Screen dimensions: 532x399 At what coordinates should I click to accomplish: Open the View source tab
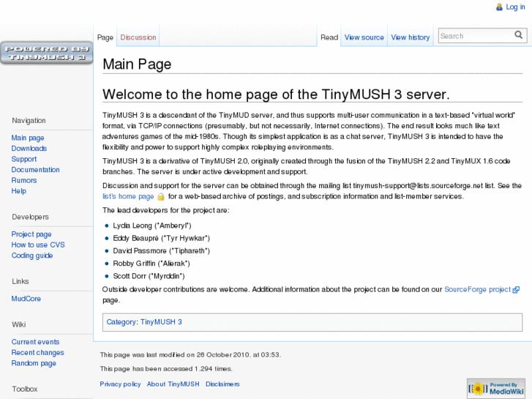[364, 37]
